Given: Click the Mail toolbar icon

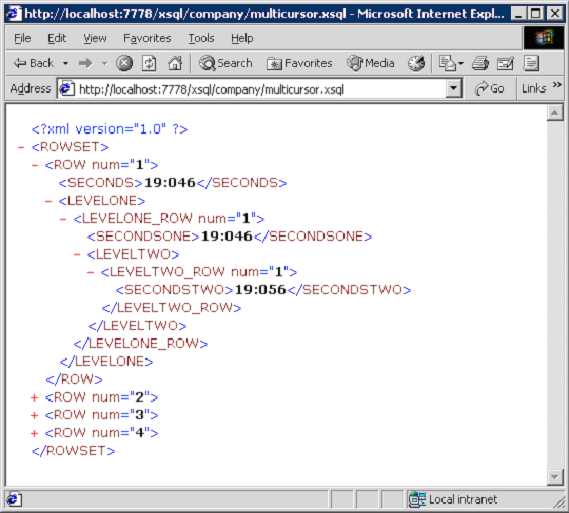Looking at the screenshot, I should pyautogui.click(x=447, y=63).
